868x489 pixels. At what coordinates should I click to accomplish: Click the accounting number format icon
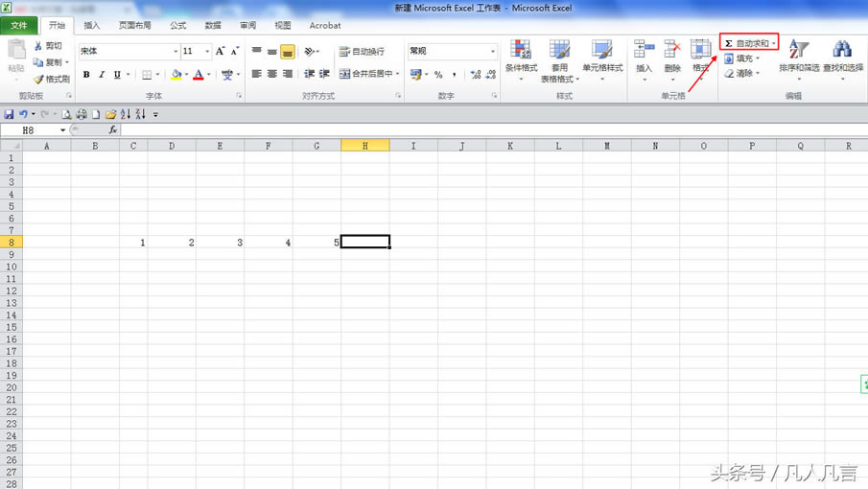pyautogui.click(x=415, y=74)
